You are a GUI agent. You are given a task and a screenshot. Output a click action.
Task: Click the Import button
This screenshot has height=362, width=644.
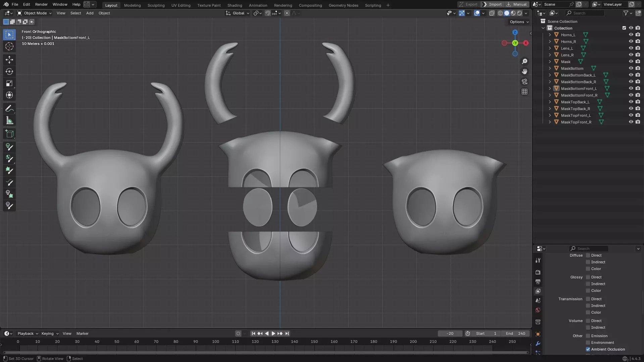pos(492,4)
